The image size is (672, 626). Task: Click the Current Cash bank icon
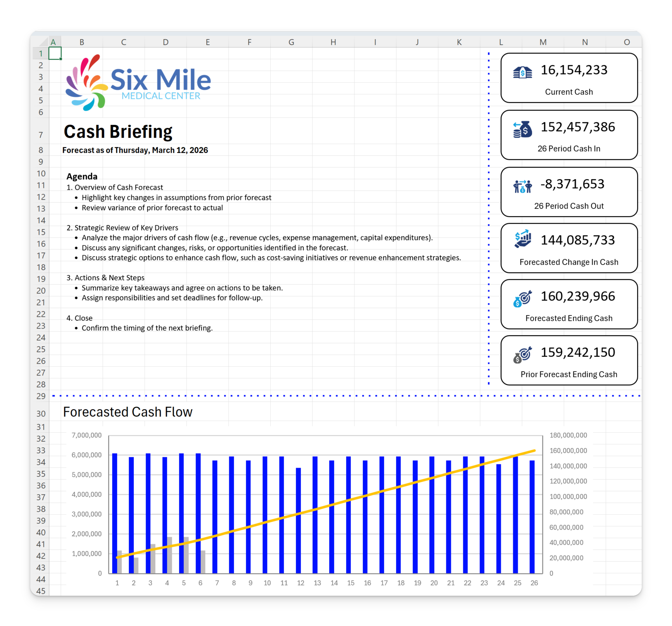[x=522, y=72]
